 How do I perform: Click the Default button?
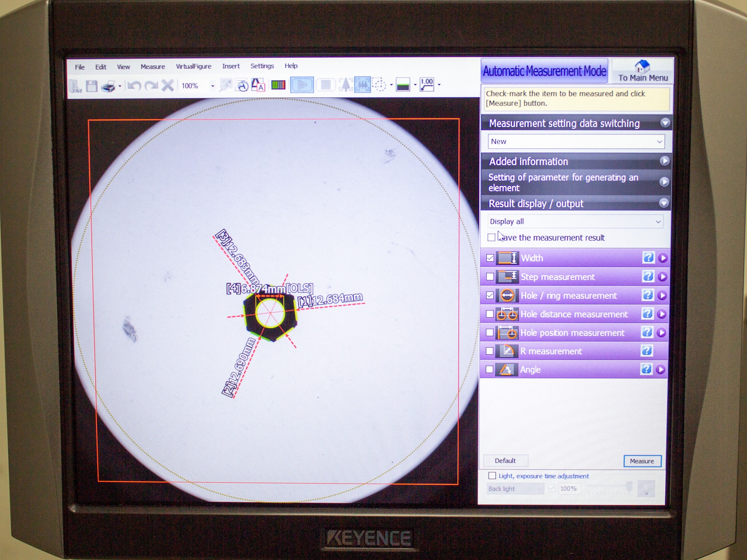pos(505,460)
